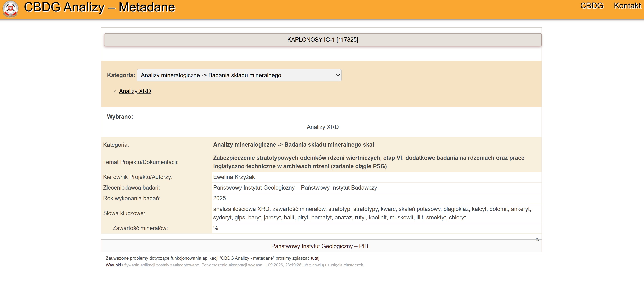The width and height of the screenshot is (644, 293).
Task: Click the Państwowy Instytut Geologiczny – PIB footer
Action: pos(320,246)
